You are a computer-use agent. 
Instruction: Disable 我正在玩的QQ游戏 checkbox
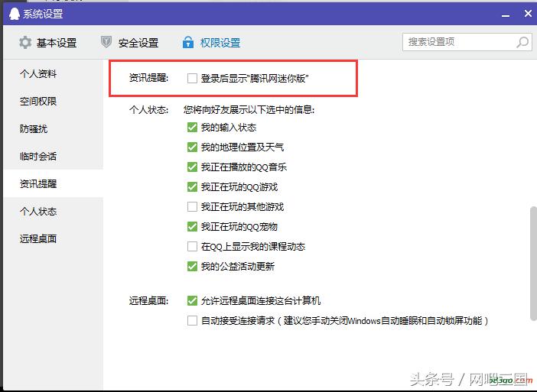coord(192,186)
